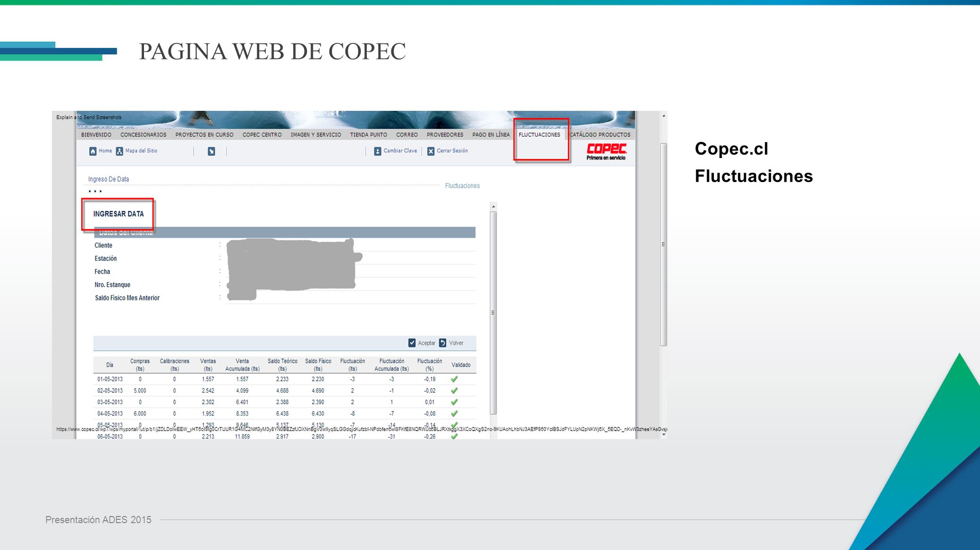Image resolution: width=980 pixels, height=550 pixels.
Task: Click the date cell 01-05-2013
Action: coord(110,379)
